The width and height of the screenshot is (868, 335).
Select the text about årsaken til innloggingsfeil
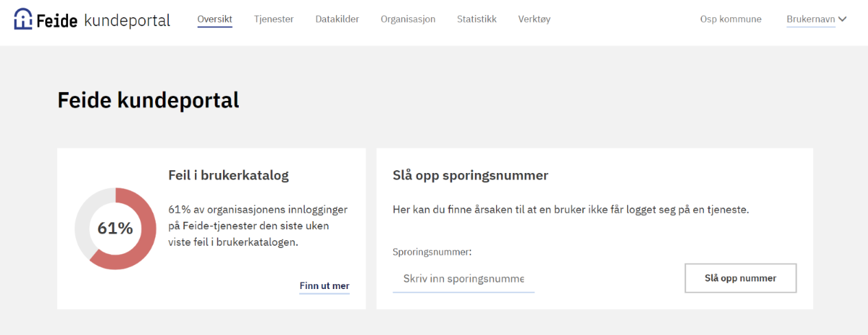pos(571,209)
